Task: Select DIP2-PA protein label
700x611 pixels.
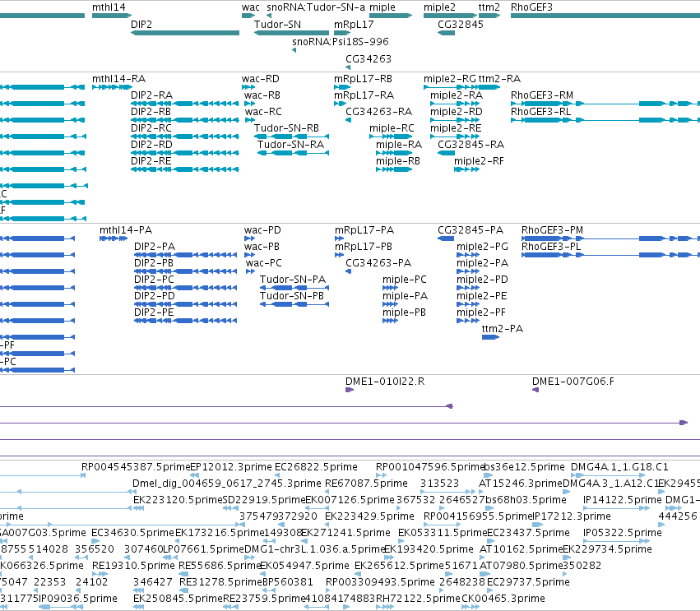Action: pos(155,247)
